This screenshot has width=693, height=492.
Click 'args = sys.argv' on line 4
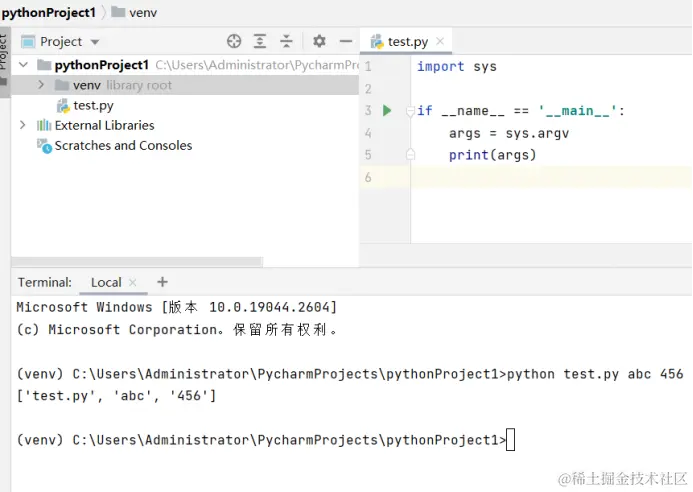point(509,133)
